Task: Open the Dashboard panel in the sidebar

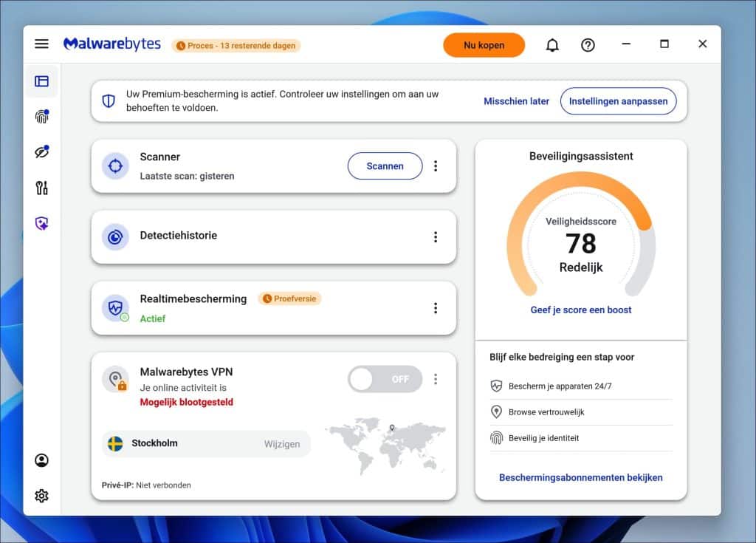Action: pyautogui.click(x=41, y=81)
